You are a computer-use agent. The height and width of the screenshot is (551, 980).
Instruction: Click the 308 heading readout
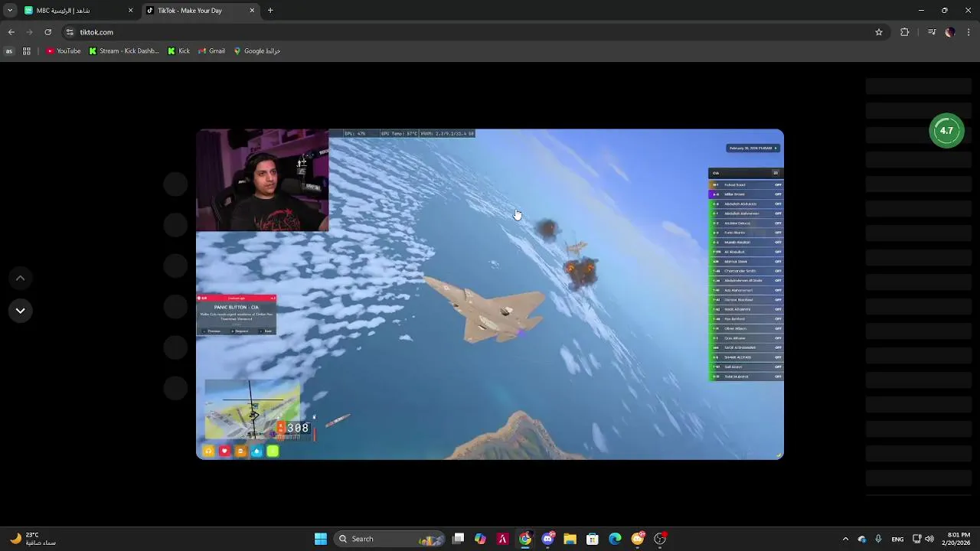pos(298,428)
